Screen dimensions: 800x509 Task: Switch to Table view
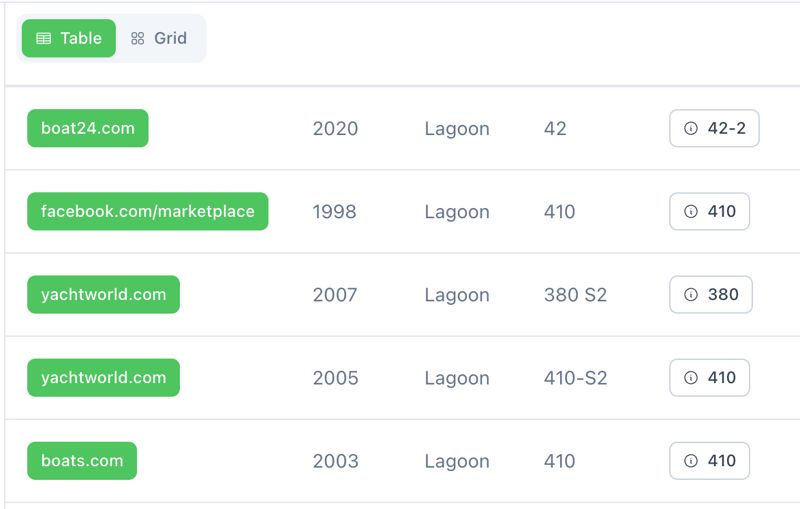[69, 38]
